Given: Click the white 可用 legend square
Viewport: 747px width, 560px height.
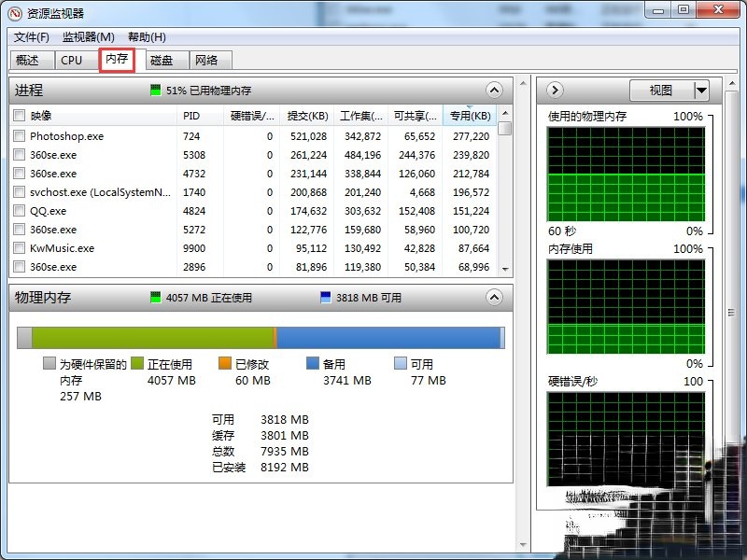Looking at the screenshot, I should (x=402, y=364).
